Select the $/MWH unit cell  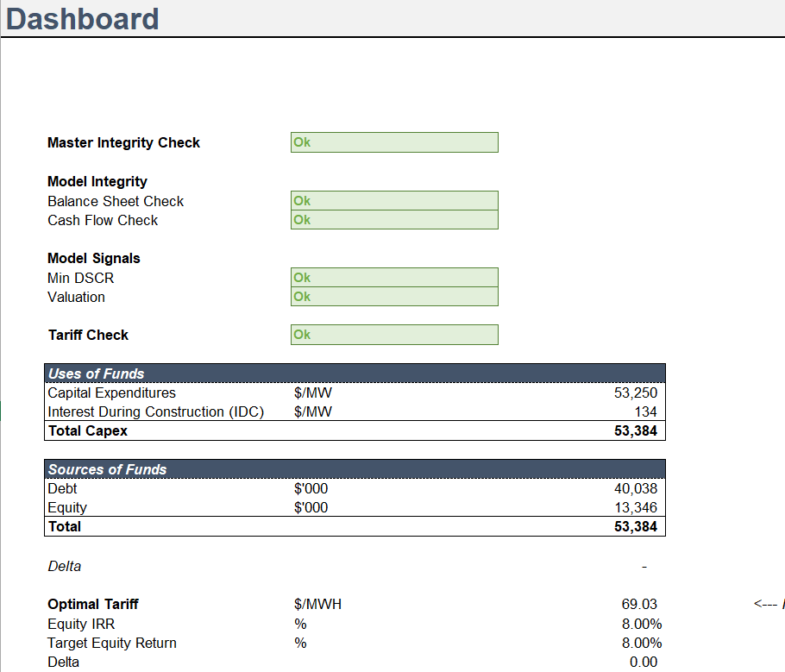[317, 604]
